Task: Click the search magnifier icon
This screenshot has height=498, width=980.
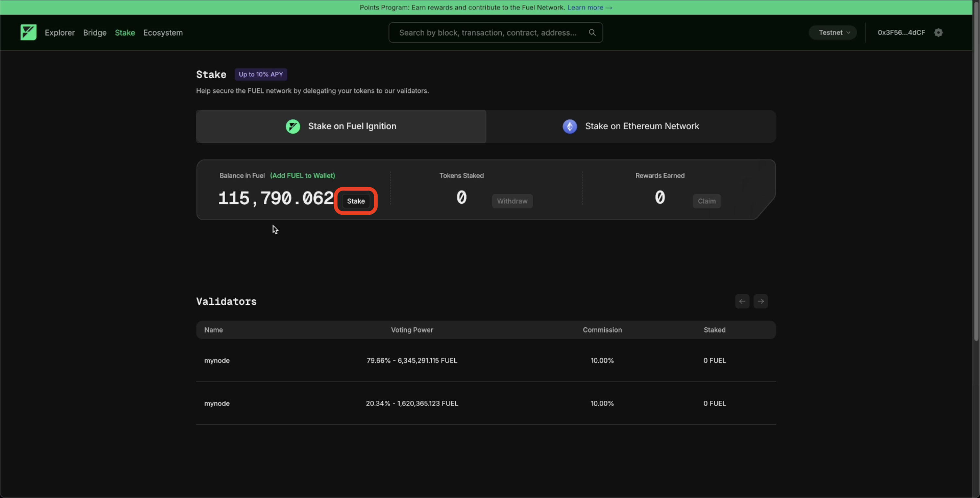Action: click(x=592, y=32)
